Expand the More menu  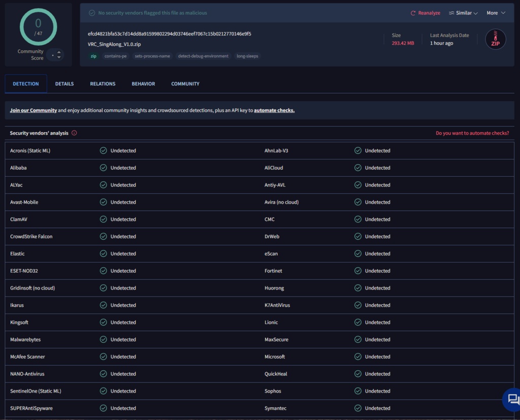pos(496,13)
